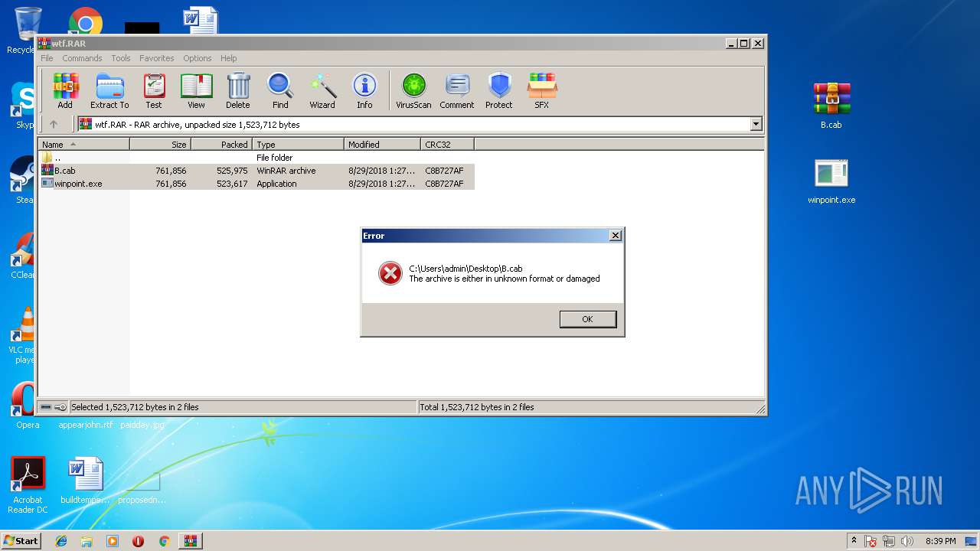Open the Wizard tool
This screenshot has height=551, width=980.
(x=322, y=91)
